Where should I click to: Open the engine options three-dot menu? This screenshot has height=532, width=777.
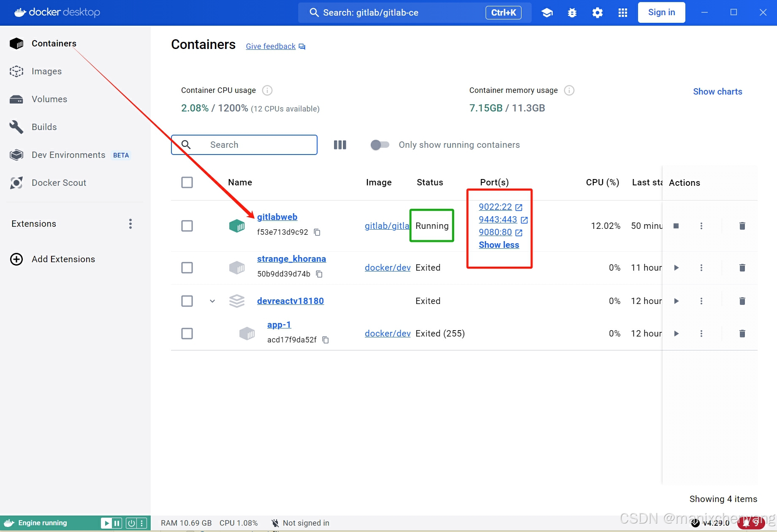tap(142, 524)
